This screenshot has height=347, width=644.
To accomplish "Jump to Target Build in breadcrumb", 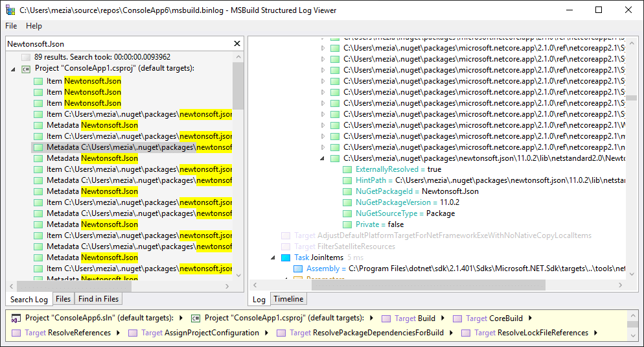I will click(x=415, y=318).
